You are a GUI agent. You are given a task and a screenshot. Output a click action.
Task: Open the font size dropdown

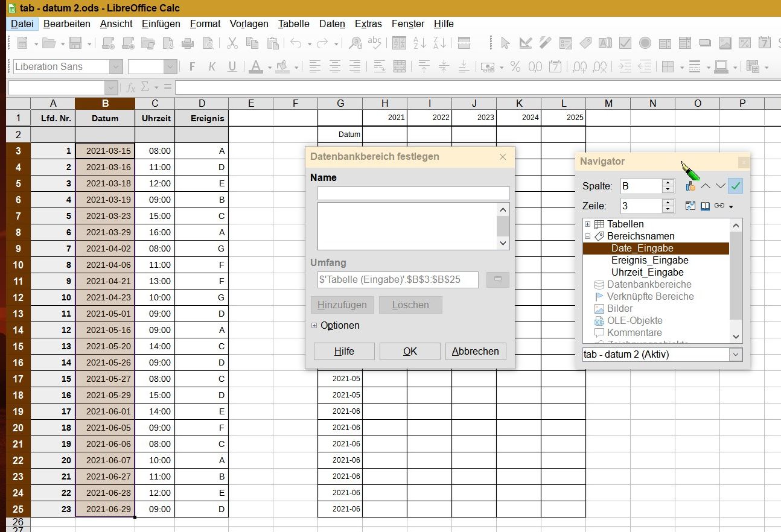[x=170, y=66]
